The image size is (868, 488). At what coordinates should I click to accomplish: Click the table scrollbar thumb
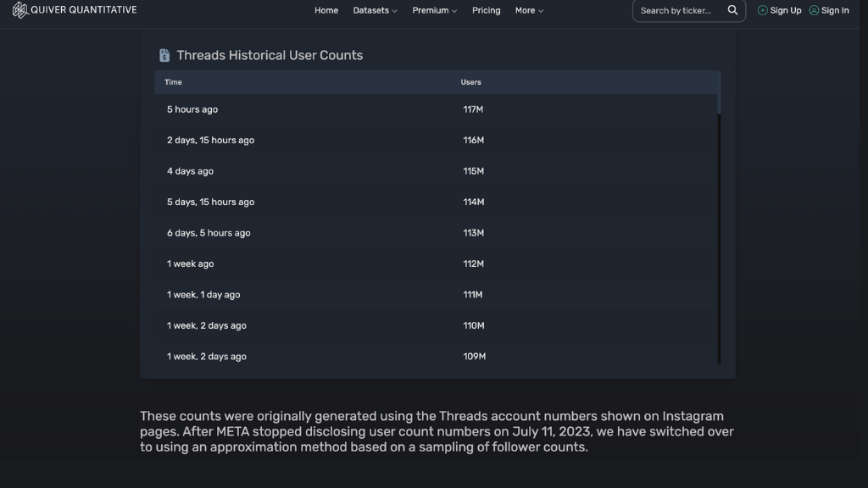719,93
